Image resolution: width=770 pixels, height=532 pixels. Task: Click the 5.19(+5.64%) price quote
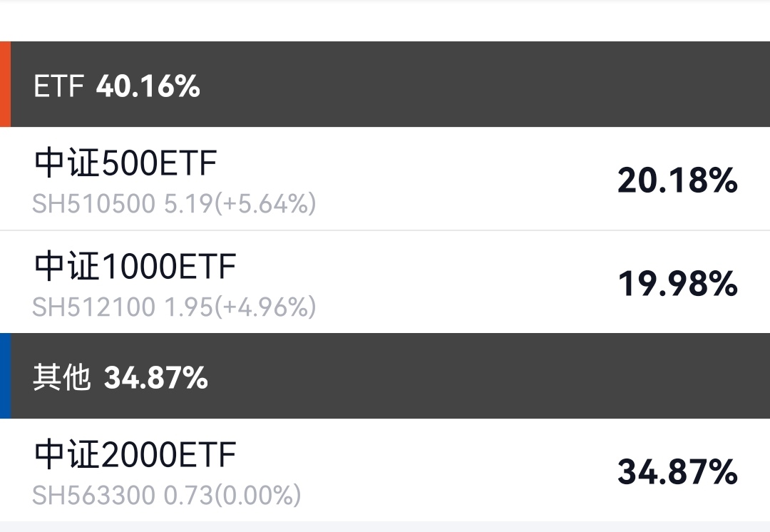point(240,205)
